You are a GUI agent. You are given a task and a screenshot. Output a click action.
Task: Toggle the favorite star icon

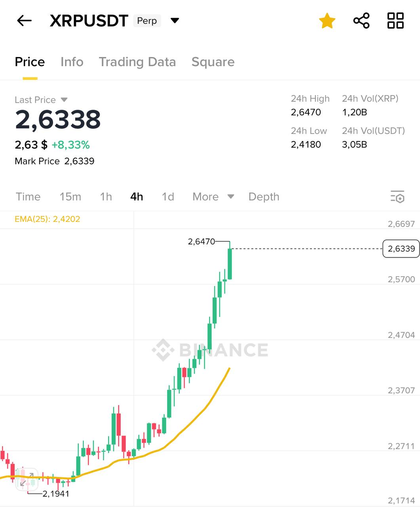click(327, 21)
